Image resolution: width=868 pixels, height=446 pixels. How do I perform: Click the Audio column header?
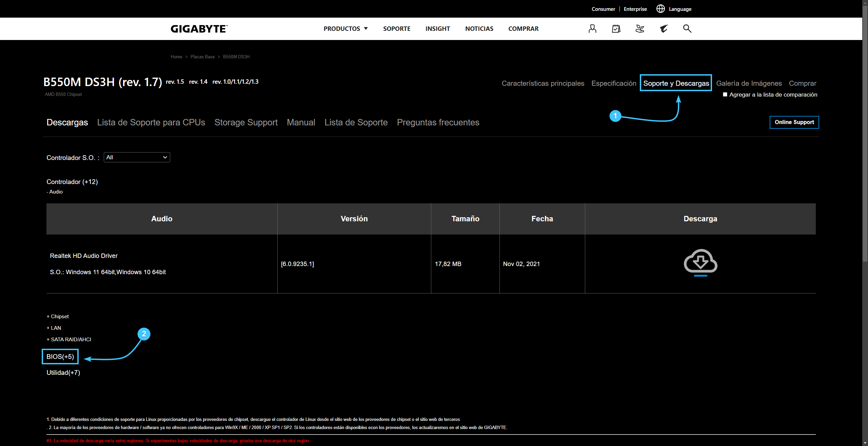[162, 219]
